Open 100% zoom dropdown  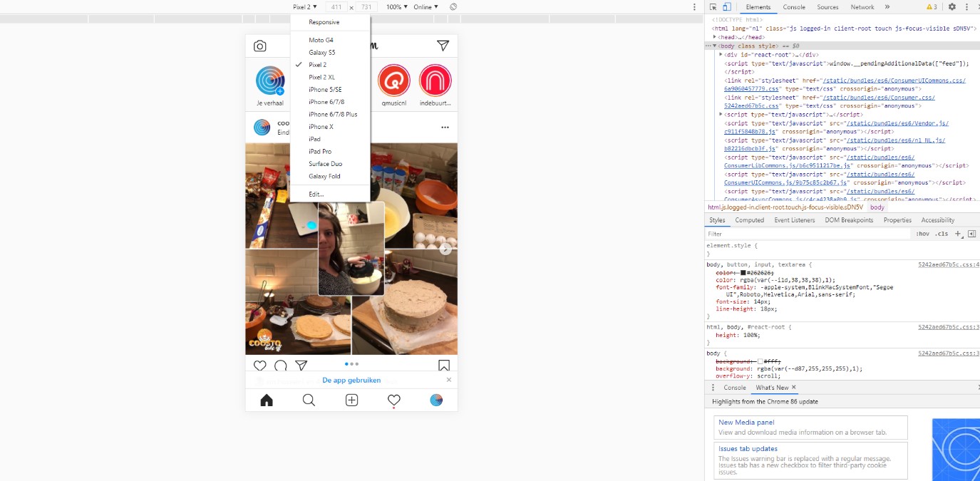pos(397,6)
